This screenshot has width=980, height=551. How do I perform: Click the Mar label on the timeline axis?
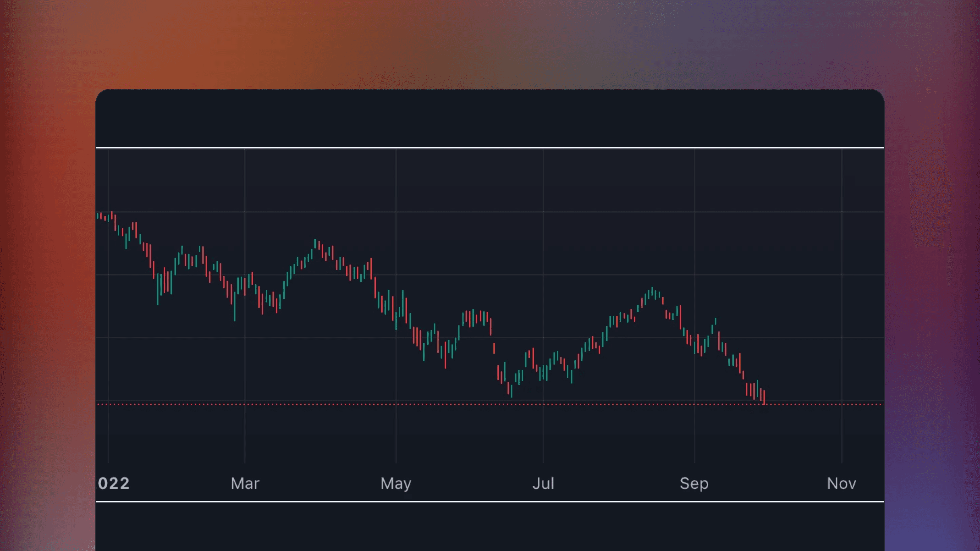pyautogui.click(x=245, y=483)
